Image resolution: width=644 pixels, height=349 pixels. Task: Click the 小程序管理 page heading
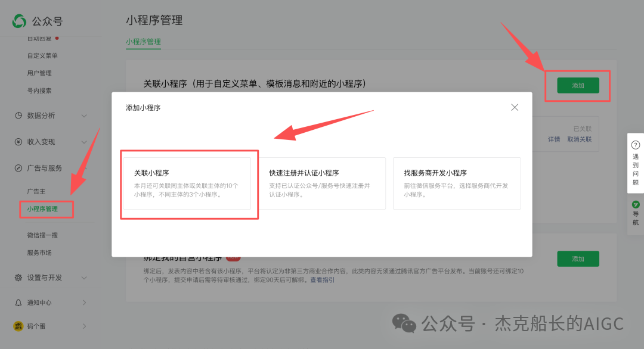(154, 20)
